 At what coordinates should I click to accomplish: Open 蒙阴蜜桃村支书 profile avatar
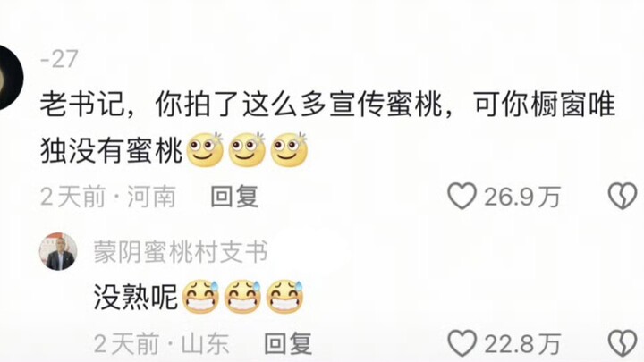click(58, 251)
